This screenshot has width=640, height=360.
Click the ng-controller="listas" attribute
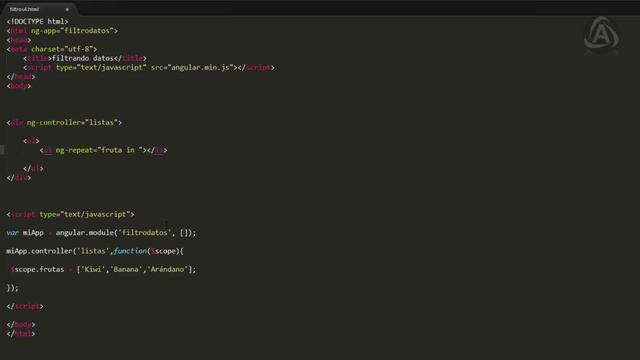coord(72,123)
